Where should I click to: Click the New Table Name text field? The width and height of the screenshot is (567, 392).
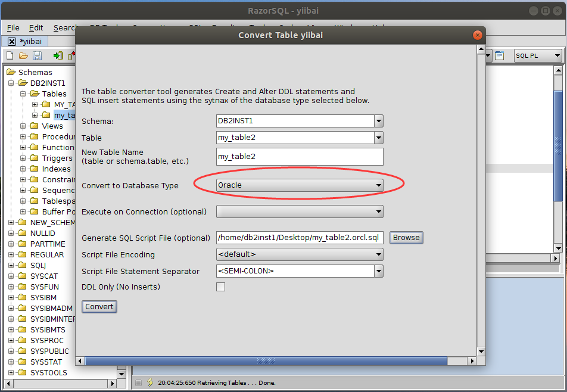point(300,157)
